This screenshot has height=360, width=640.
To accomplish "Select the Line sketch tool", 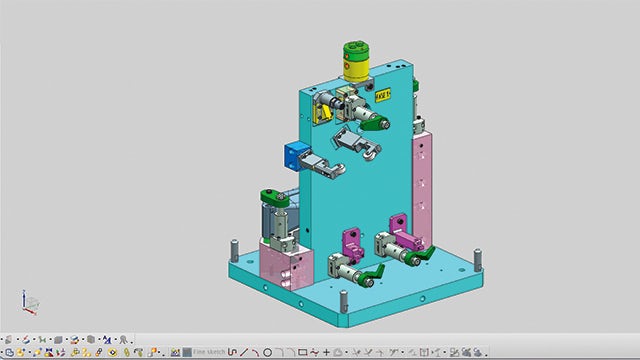I will click(244, 352).
